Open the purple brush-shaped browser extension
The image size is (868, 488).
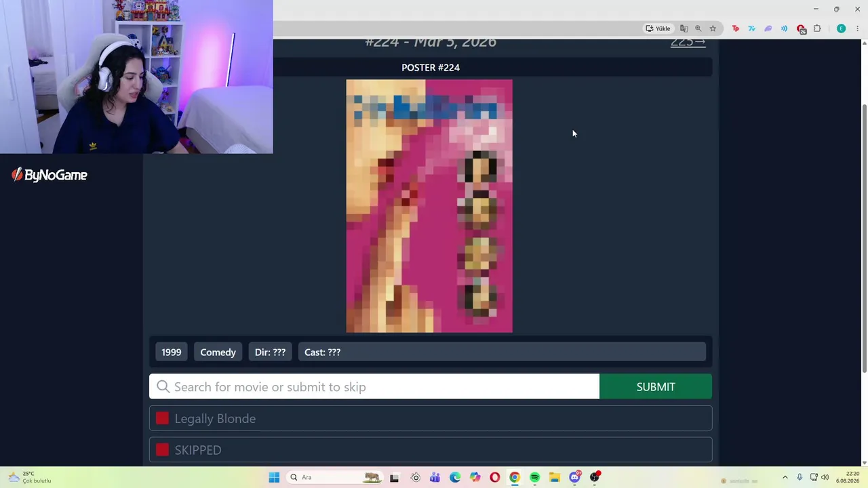(768, 28)
